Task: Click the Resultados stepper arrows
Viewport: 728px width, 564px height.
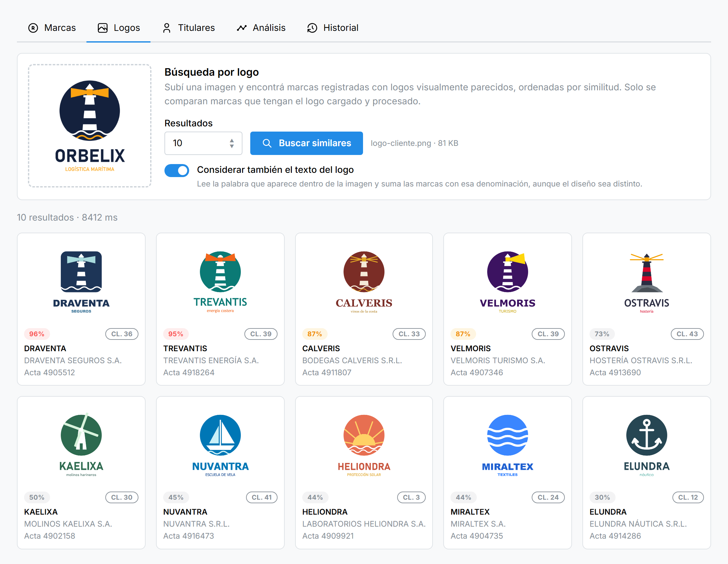Action: coord(232,143)
